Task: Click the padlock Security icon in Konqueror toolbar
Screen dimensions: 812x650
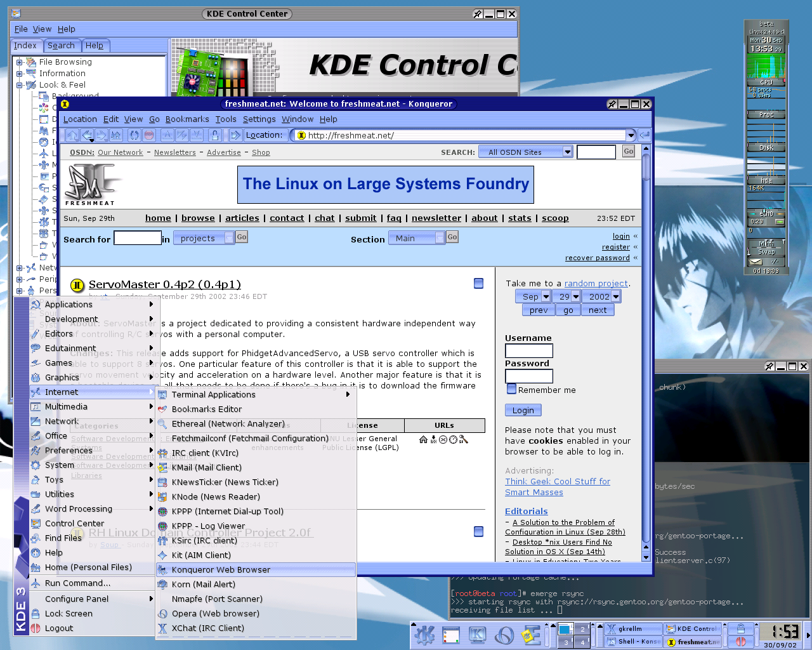Action: pos(215,135)
